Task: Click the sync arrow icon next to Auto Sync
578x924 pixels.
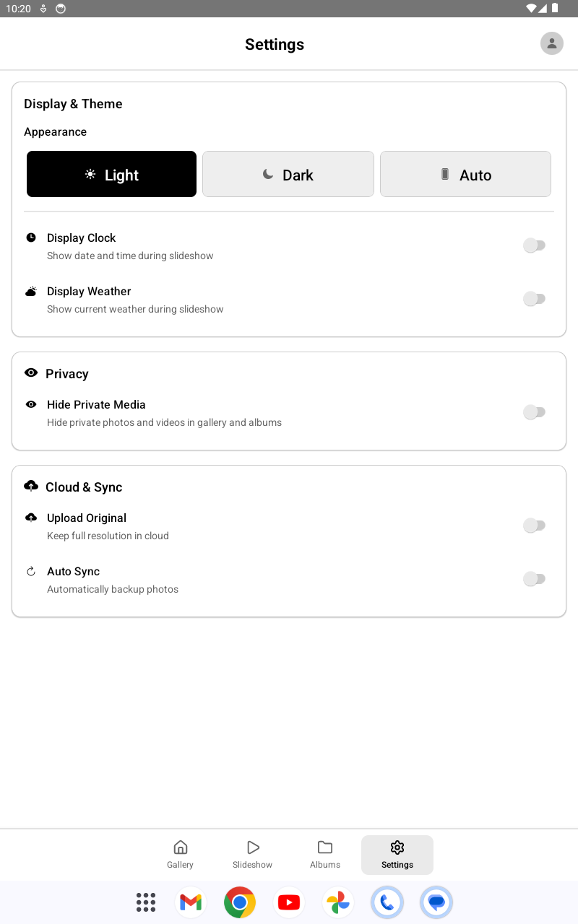Action: coord(30,571)
